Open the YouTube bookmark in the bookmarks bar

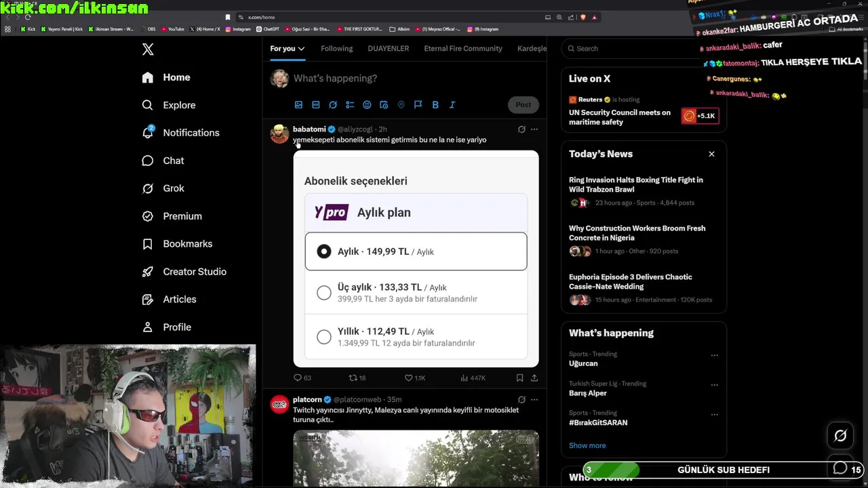[x=172, y=29]
